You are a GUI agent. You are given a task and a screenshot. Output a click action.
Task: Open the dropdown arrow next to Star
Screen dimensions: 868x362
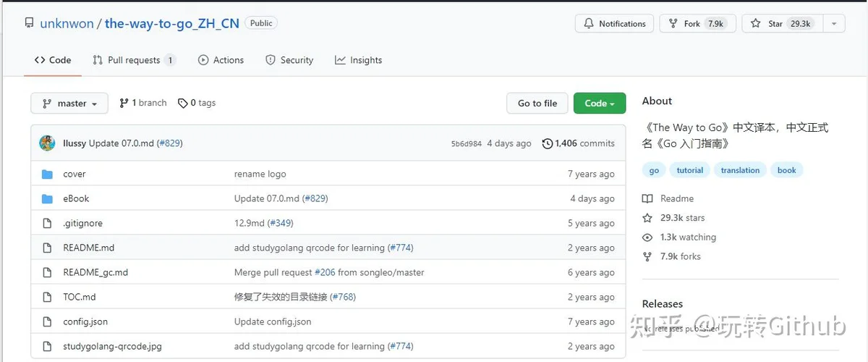click(x=834, y=24)
